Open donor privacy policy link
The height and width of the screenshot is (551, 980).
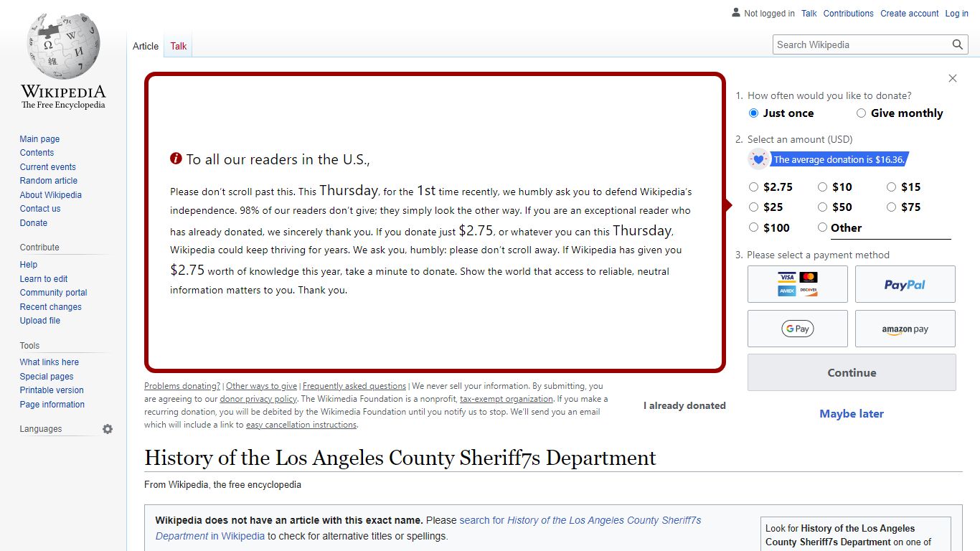258,399
